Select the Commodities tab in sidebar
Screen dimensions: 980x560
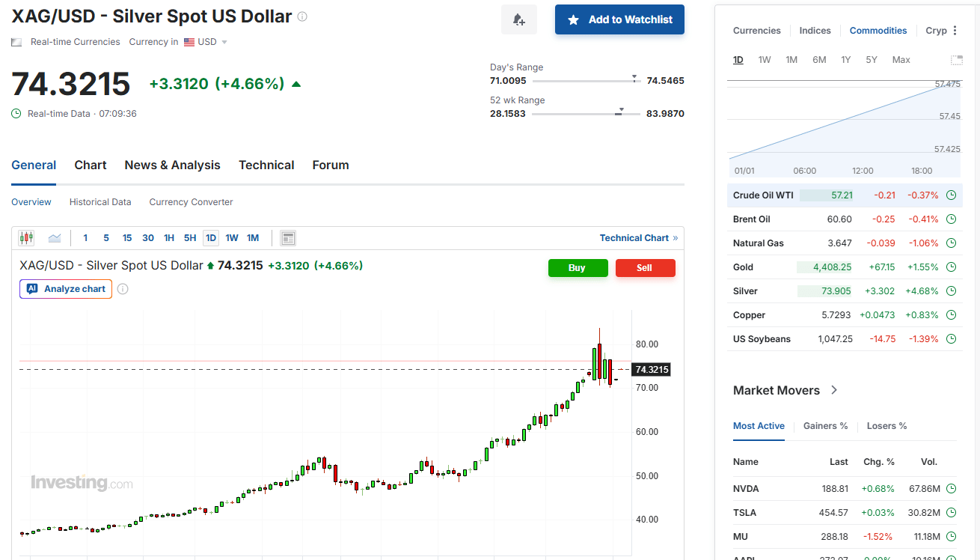point(878,31)
